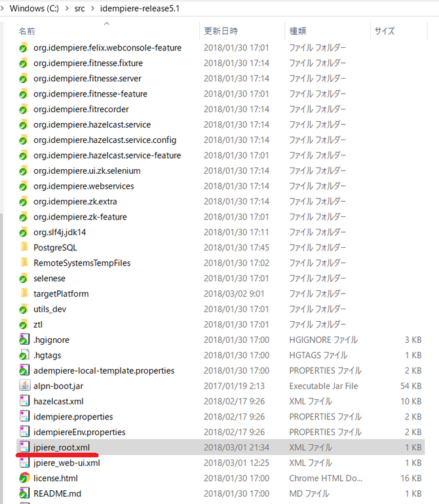Click the 2018/03/02 9:01 date of targetPlatform
The width and height of the screenshot is (439, 504).
point(234,294)
